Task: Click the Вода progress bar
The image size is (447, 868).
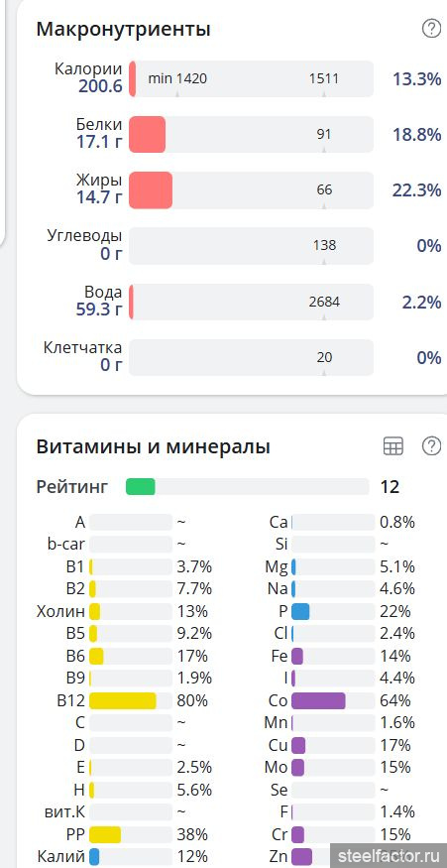Action: (251, 302)
